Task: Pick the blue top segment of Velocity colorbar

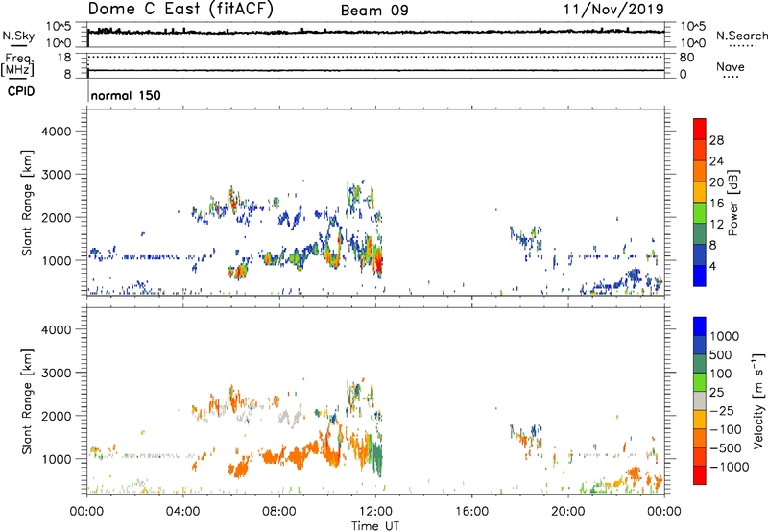Action: (x=700, y=326)
